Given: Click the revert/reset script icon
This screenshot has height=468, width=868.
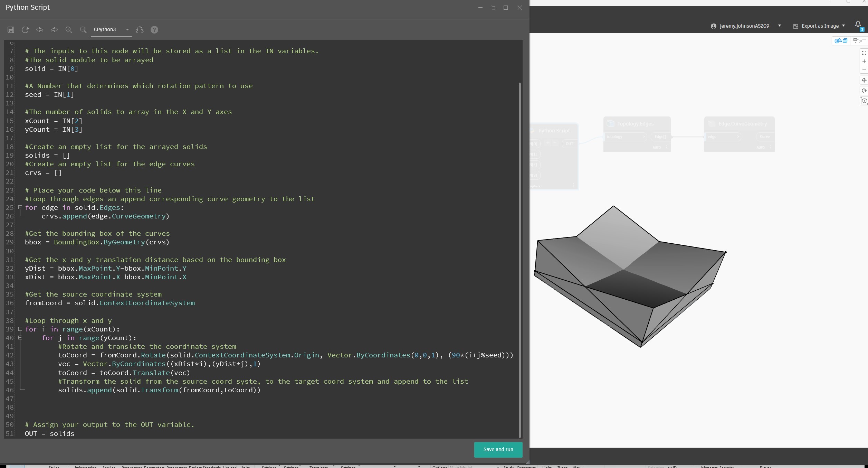Looking at the screenshot, I should click(25, 30).
